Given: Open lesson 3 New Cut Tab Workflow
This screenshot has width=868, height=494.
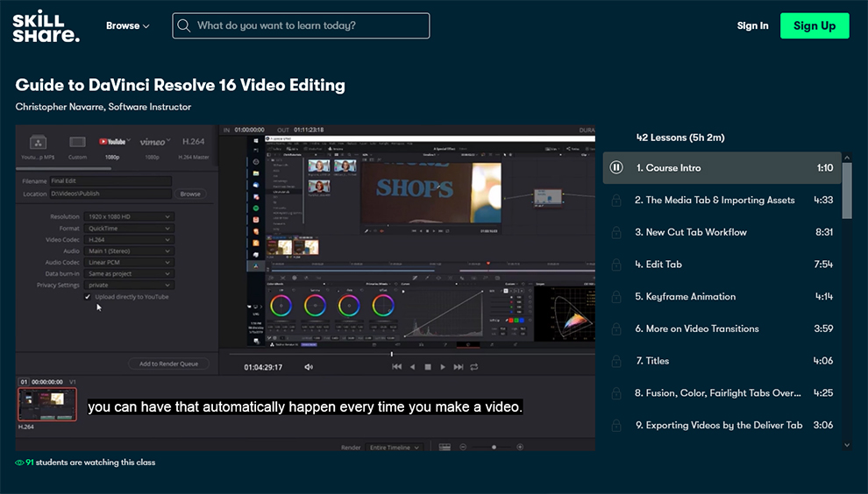Looking at the screenshot, I should click(x=722, y=232).
